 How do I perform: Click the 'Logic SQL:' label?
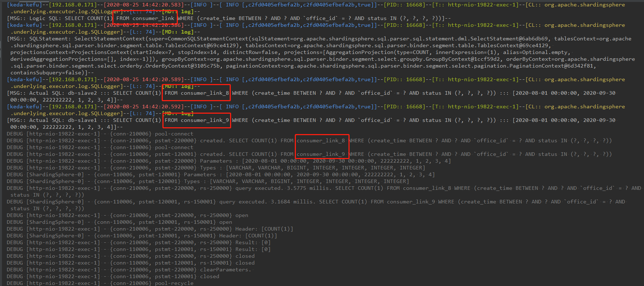pos(46,18)
